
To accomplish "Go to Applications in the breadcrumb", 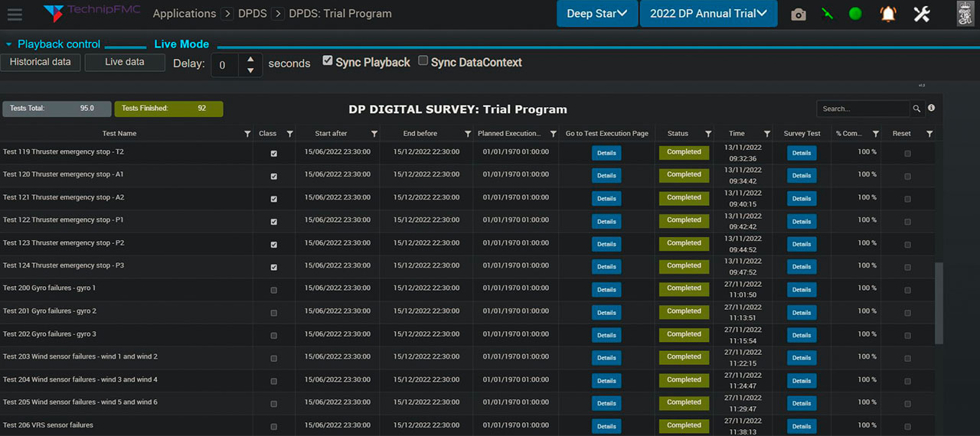I will point(185,14).
